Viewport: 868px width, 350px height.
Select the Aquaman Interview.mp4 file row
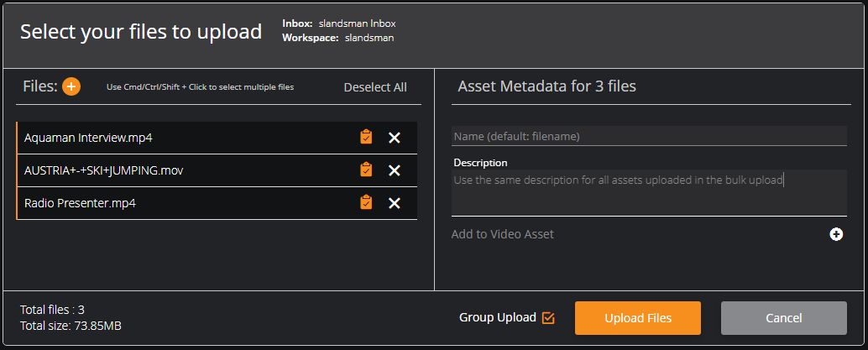tap(217, 138)
